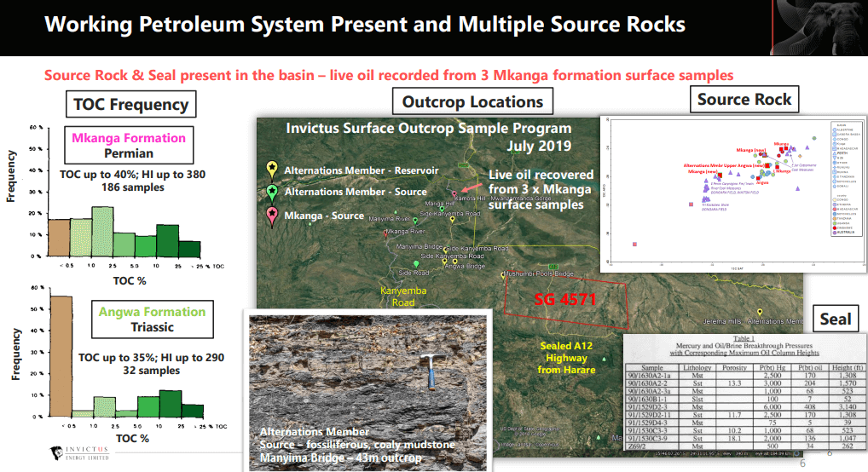Screen dimensions: 868x472
Task: Click 'Angwa Bridge' map label
Action: (465, 266)
